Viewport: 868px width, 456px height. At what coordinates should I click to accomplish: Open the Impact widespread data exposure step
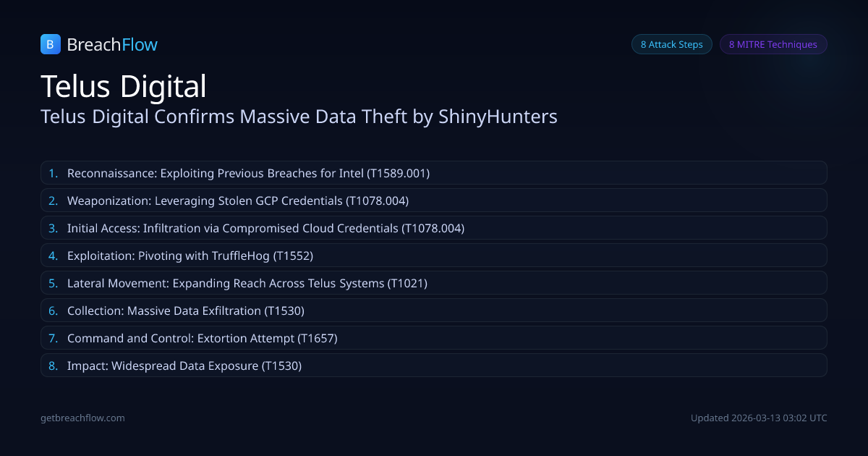(x=433, y=366)
